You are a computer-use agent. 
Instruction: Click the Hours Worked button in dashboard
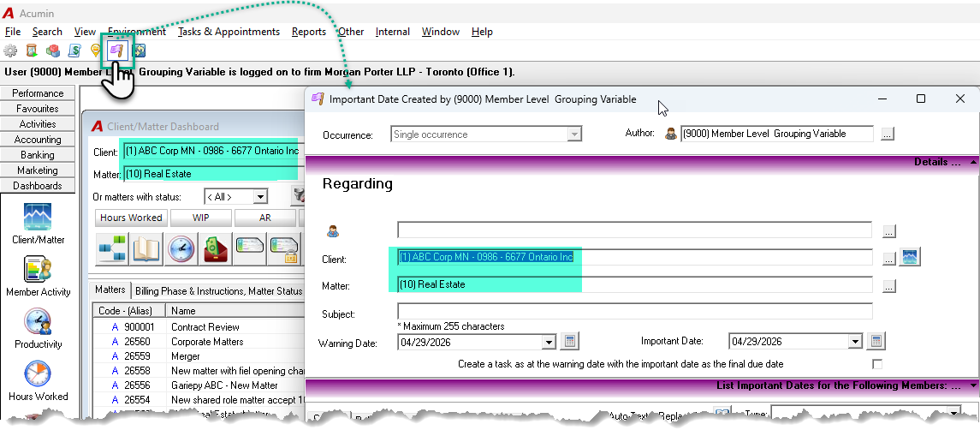click(131, 218)
